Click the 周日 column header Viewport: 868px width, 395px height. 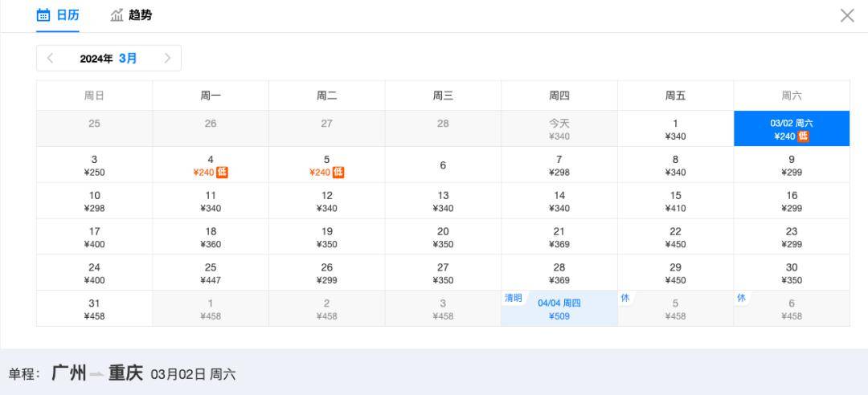pos(94,96)
